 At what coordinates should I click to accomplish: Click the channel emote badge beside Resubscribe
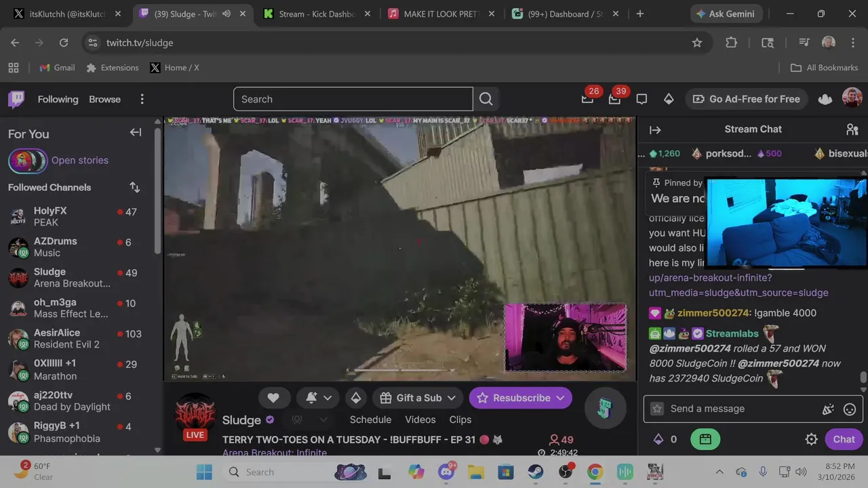tap(604, 408)
